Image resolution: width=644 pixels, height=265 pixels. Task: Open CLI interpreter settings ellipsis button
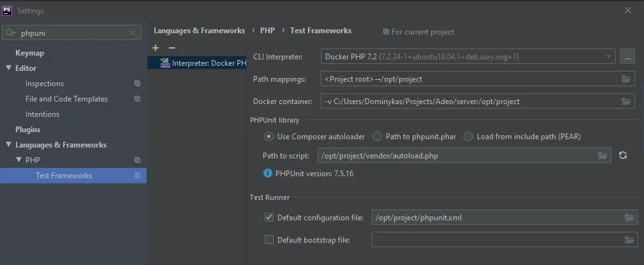[627, 57]
